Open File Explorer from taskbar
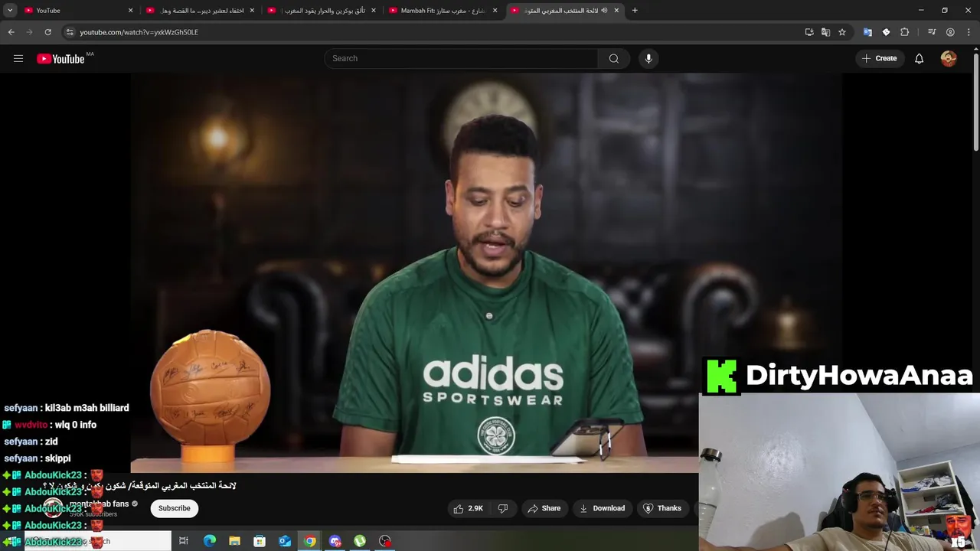 234,541
